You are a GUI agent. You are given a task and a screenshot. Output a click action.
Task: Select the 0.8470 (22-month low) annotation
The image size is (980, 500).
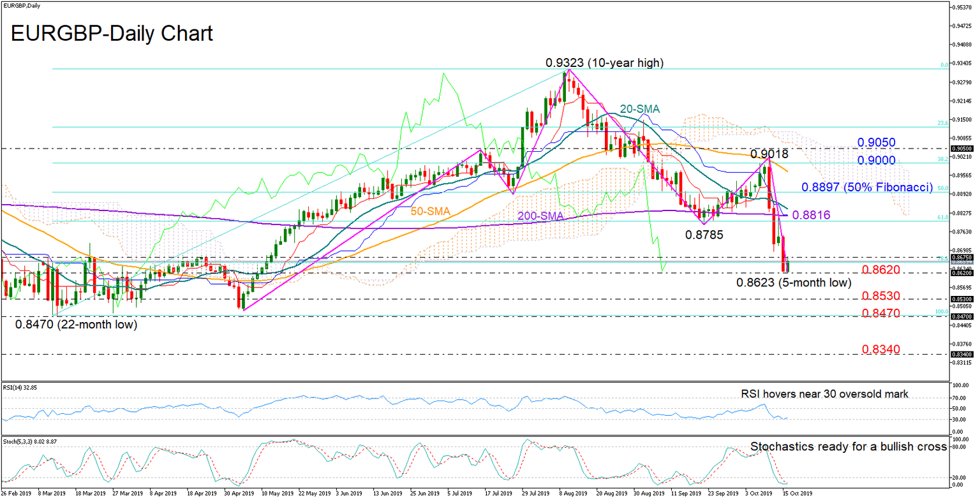(77, 325)
